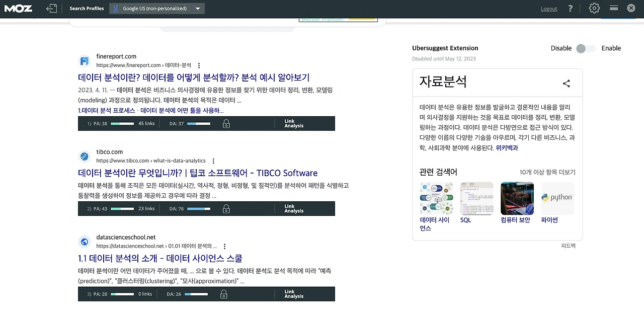This screenshot has height=313, width=644.
Task: Open the 위키백과 link in the knowledge panel
Action: (507, 147)
